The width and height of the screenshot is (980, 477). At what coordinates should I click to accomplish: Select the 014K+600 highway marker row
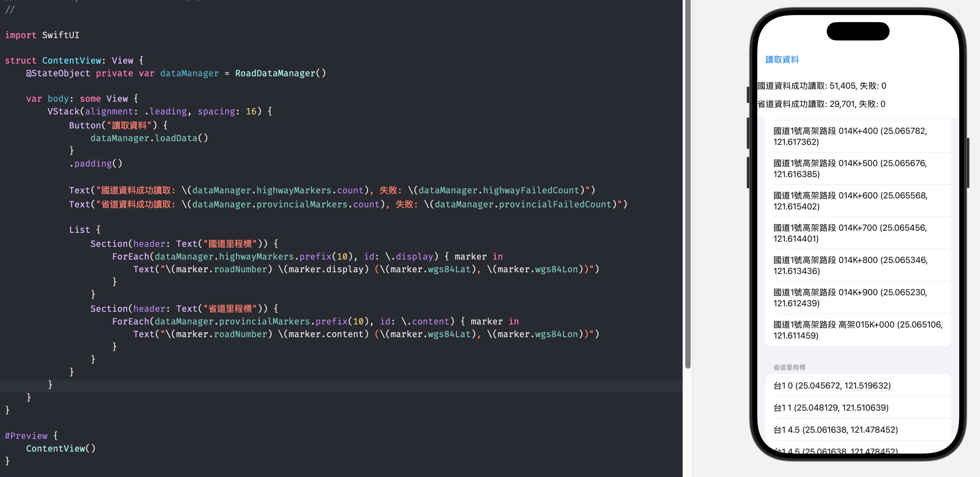(x=850, y=201)
